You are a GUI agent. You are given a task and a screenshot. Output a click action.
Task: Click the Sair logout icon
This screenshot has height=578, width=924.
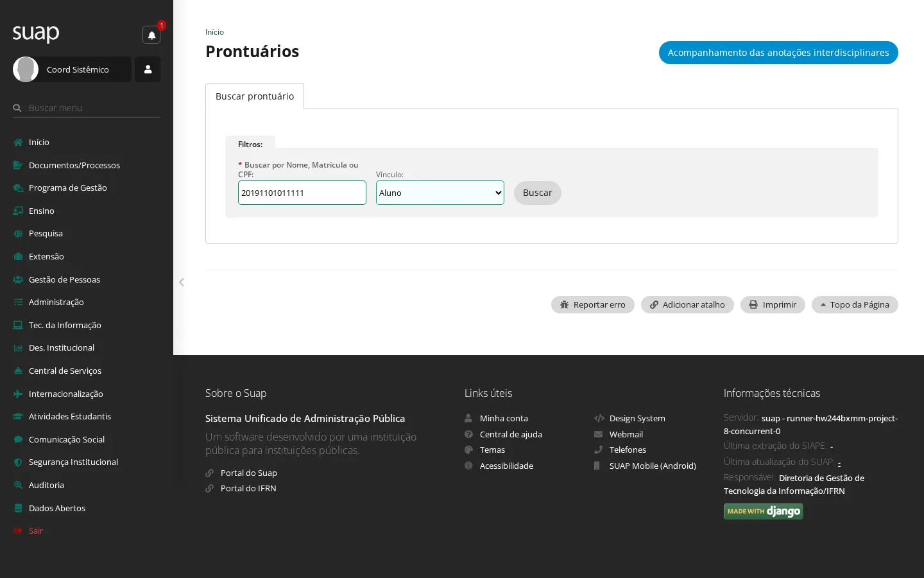point(18,531)
